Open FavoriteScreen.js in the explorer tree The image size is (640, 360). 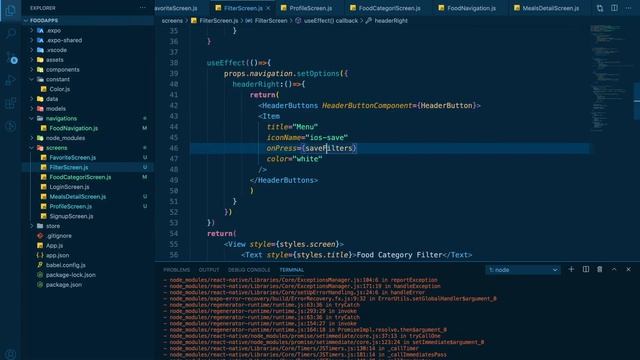pos(87,158)
